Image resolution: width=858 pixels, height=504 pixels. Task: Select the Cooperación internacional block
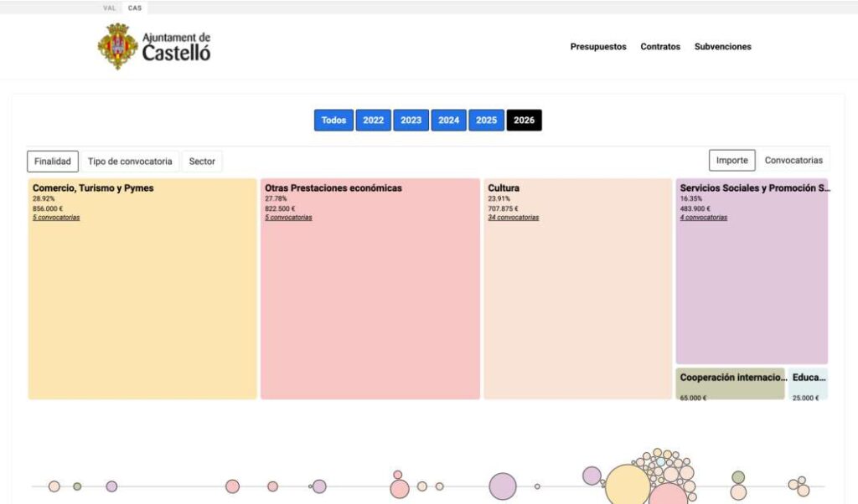730,383
